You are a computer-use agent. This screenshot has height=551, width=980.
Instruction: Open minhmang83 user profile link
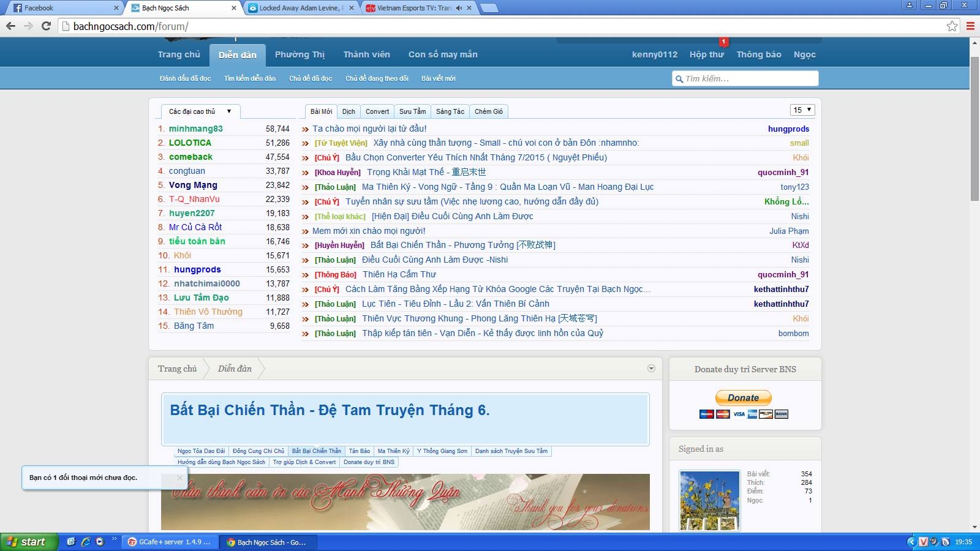(x=195, y=129)
